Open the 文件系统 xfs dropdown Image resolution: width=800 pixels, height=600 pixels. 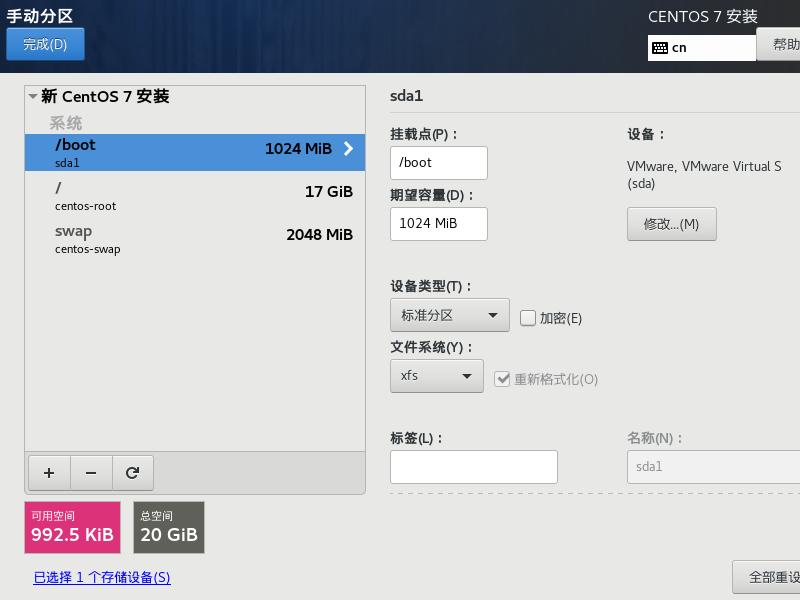[x=437, y=378]
